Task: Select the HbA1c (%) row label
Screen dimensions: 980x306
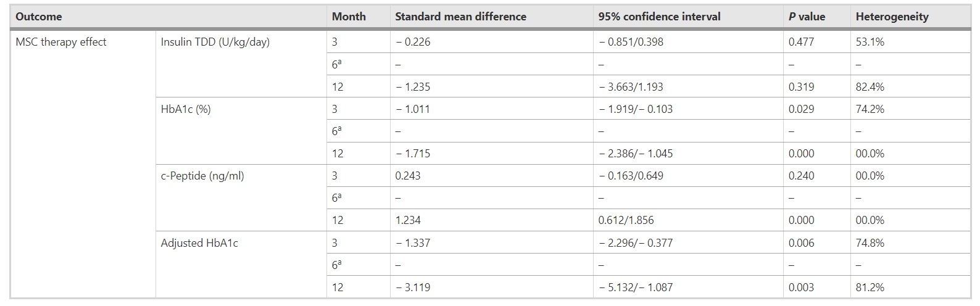Action: (x=186, y=109)
